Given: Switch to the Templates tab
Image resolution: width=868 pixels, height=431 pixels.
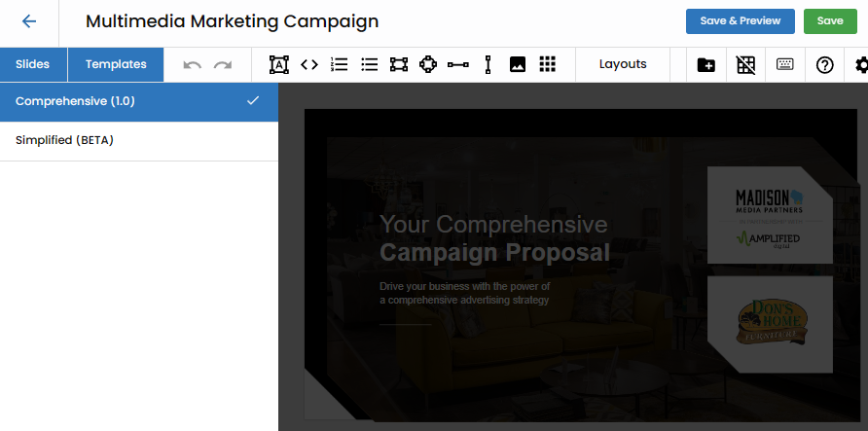Looking at the screenshot, I should click(x=116, y=65).
